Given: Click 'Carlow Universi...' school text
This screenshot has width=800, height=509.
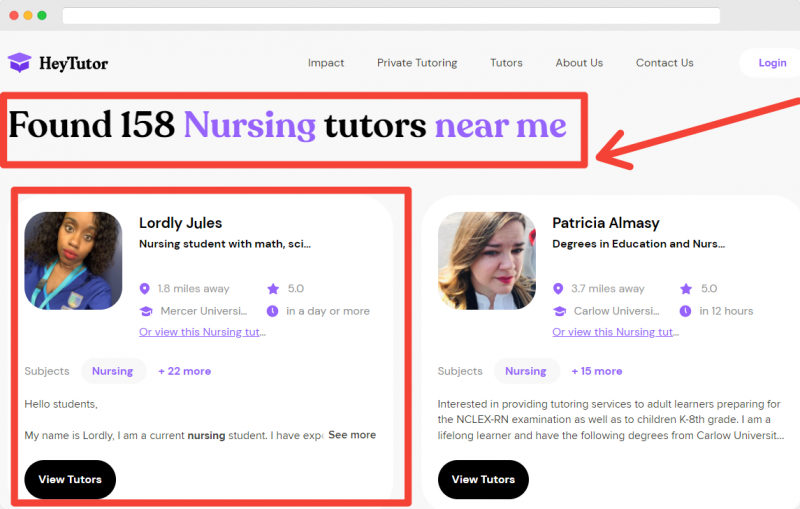Looking at the screenshot, I should (x=616, y=311).
